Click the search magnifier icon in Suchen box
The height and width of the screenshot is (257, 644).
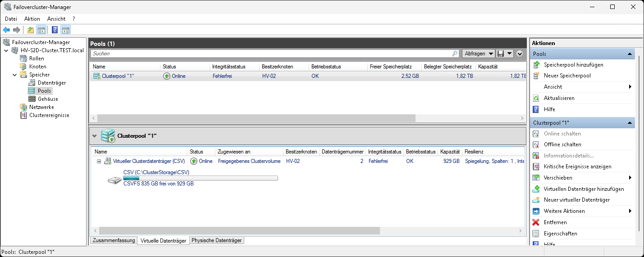coord(455,54)
